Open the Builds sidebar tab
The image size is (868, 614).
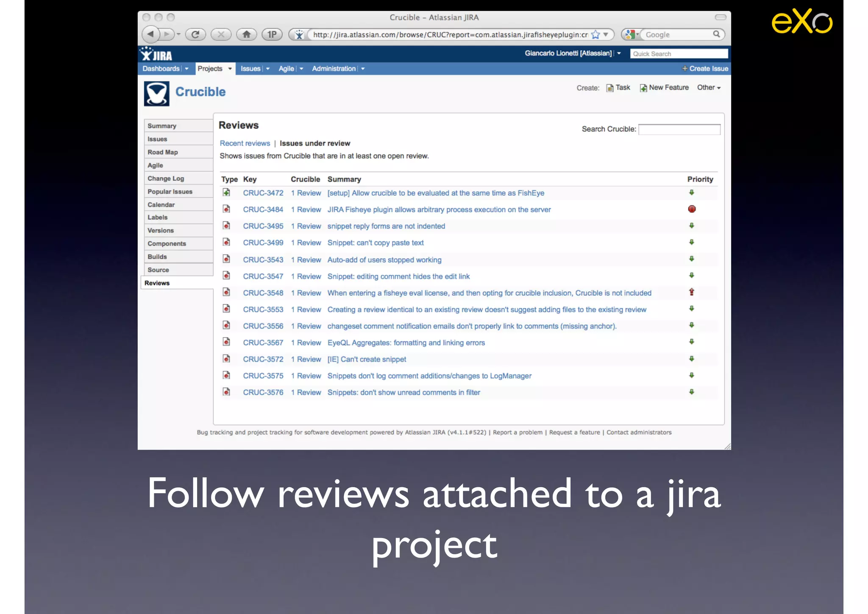(x=178, y=257)
